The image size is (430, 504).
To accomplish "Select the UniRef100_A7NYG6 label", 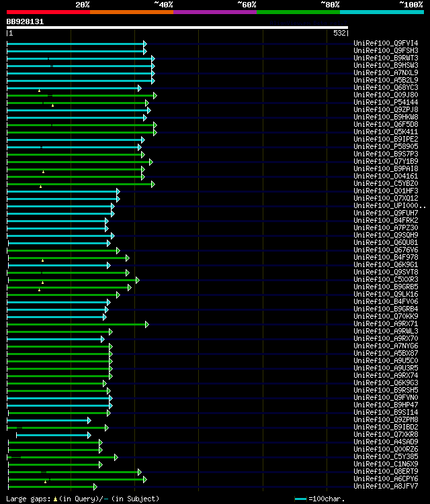I will (x=386, y=346).
